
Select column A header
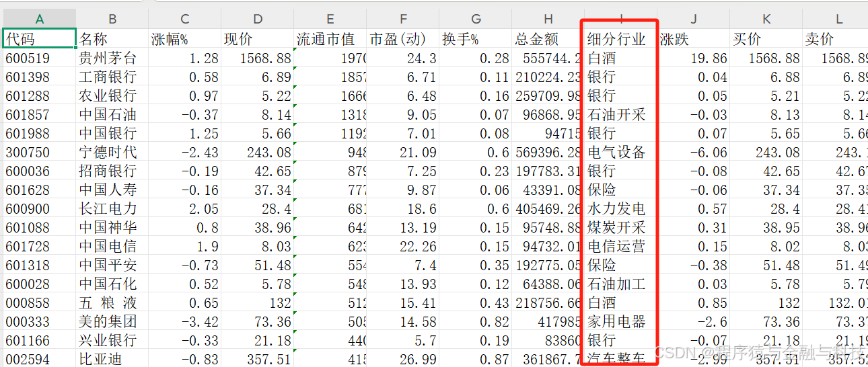39,19
